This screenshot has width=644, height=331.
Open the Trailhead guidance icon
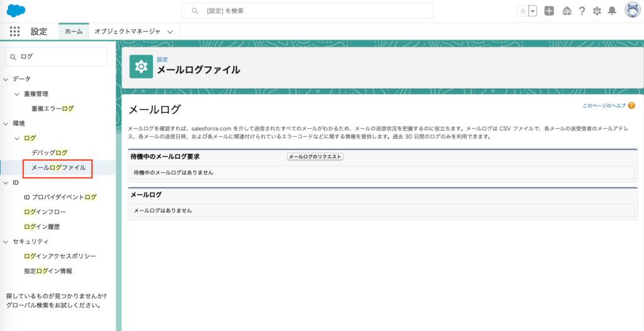(567, 11)
